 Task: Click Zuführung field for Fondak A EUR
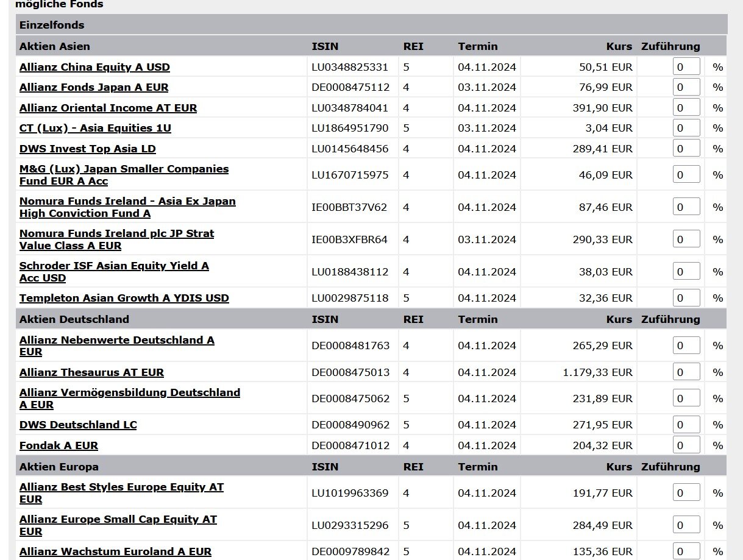pyautogui.click(x=686, y=445)
